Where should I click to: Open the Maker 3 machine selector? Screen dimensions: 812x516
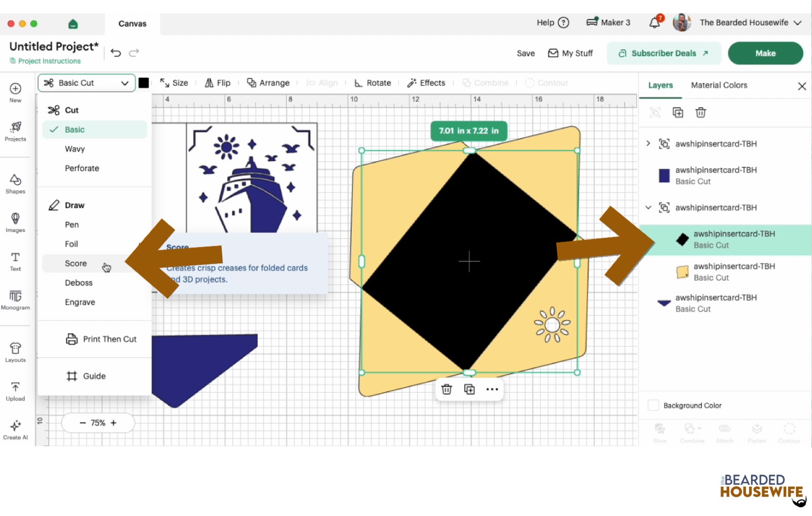click(x=608, y=22)
